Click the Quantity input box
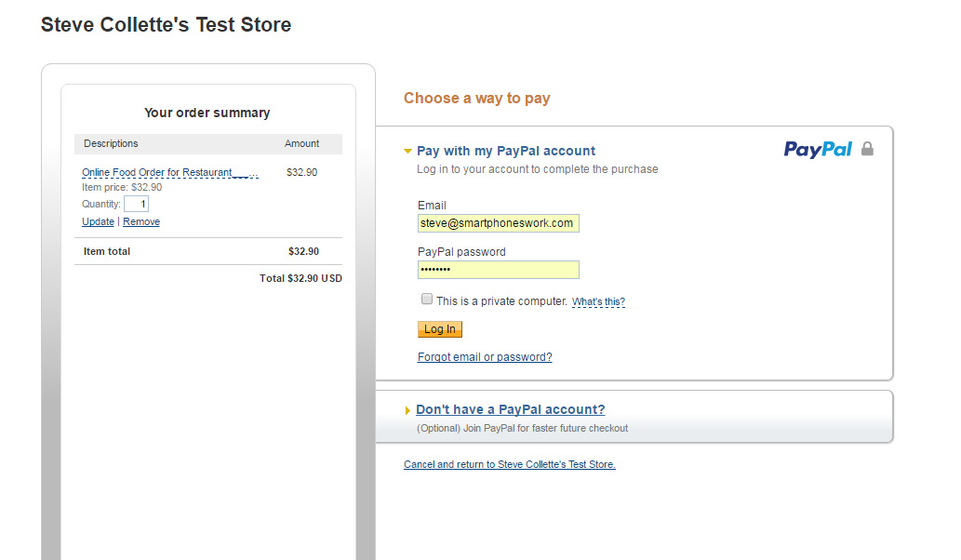961x560 pixels. [x=136, y=204]
